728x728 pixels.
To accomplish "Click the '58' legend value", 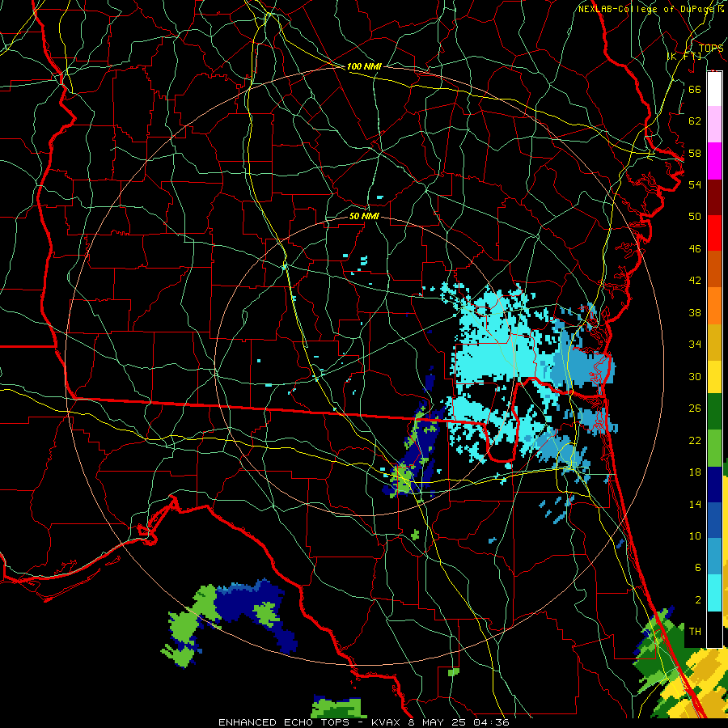I will 695,153.
